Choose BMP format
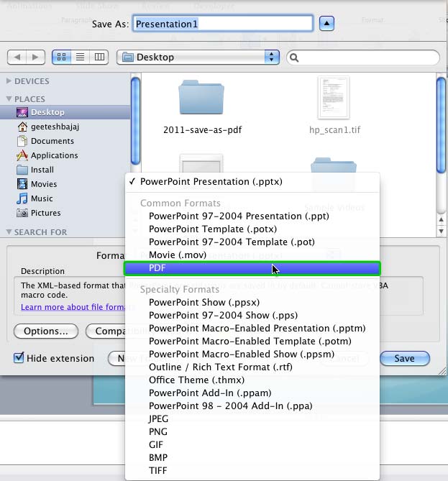This screenshot has width=448, height=481. 252,457
